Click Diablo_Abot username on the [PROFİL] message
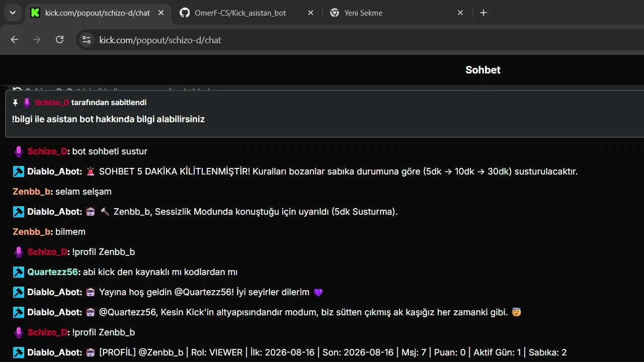Viewport: 644px width, 362px height. pos(54,352)
